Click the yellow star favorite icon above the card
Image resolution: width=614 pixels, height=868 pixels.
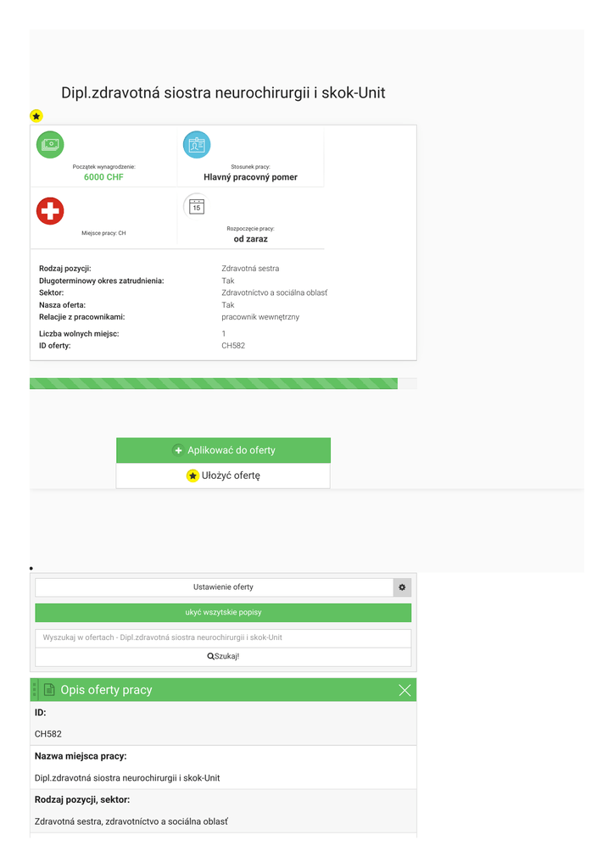tap(36, 116)
